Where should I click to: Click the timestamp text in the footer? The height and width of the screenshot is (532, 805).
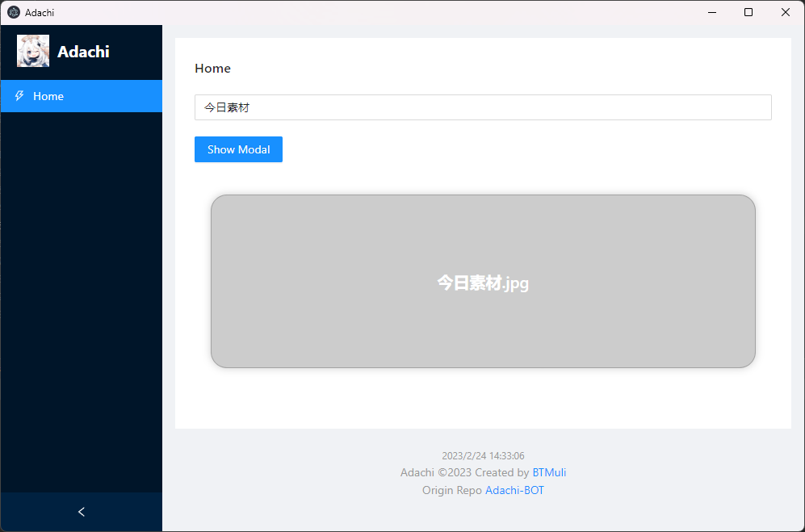pos(483,455)
